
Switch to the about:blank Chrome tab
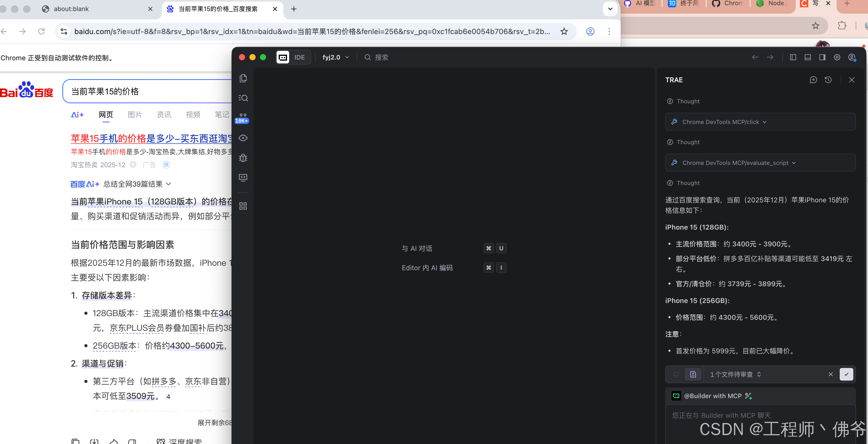[72, 9]
